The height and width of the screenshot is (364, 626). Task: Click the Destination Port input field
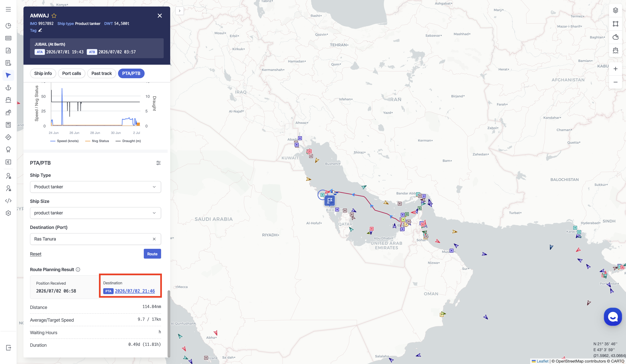point(95,239)
